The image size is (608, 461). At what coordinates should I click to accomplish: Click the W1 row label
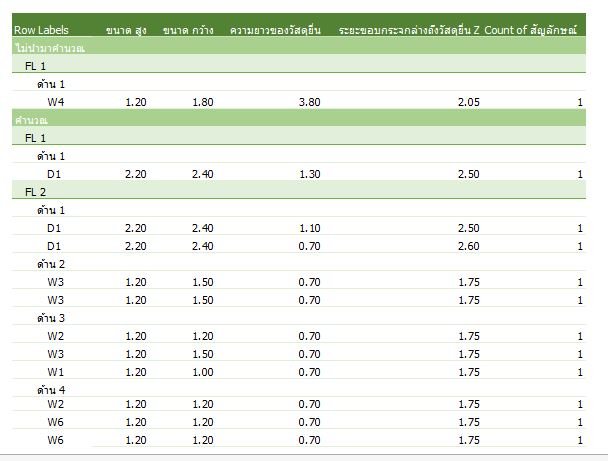point(56,372)
